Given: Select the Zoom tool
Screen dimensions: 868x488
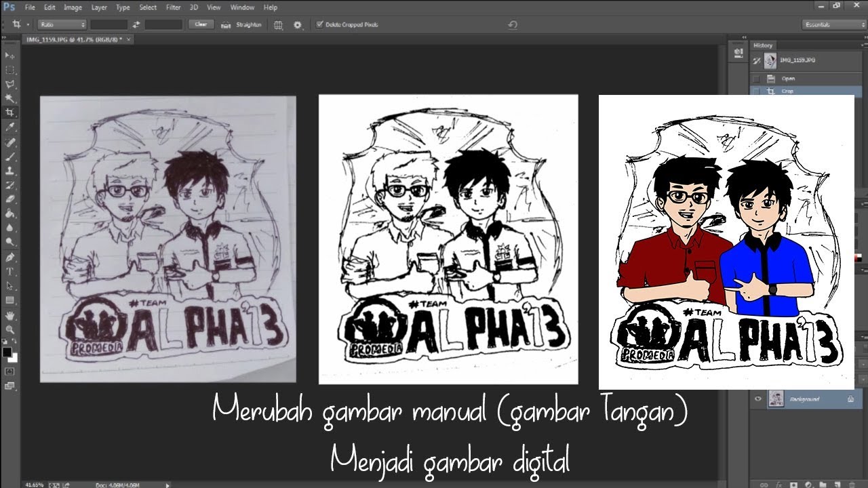Looking at the screenshot, I should 9,330.
